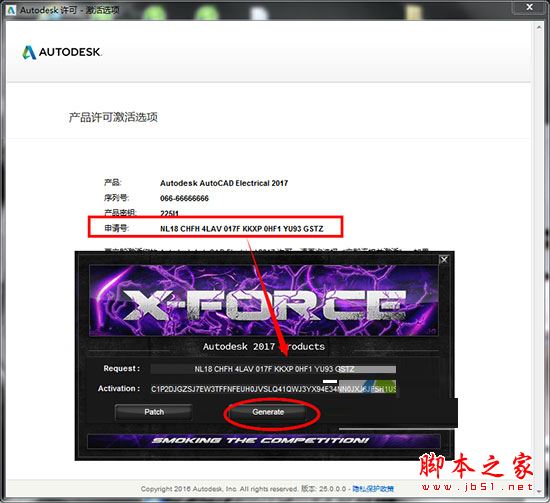The image size is (550, 503).
Task: Click 'Autodesk 2017 products' label
Action: click(264, 347)
